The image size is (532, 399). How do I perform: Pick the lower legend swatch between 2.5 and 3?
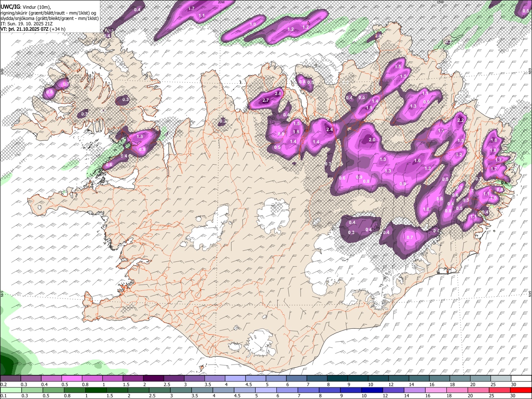(x=159, y=390)
